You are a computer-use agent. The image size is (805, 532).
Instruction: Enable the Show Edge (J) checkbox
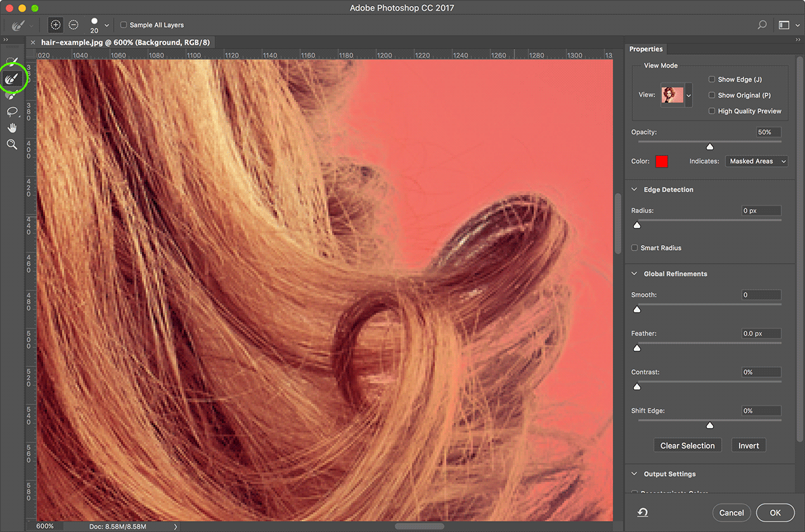[712, 80]
